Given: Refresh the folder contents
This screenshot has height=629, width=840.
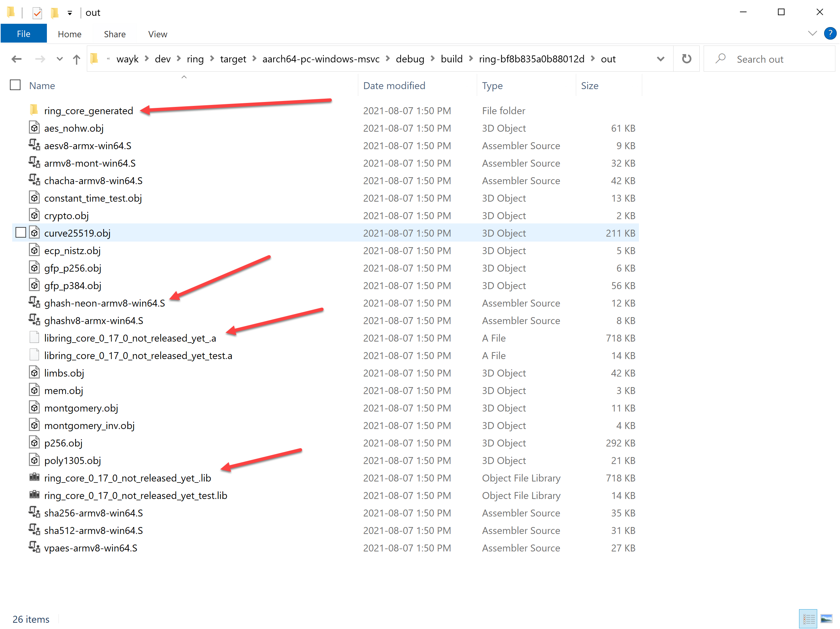Looking at the screenshot, I should point(686,58).
